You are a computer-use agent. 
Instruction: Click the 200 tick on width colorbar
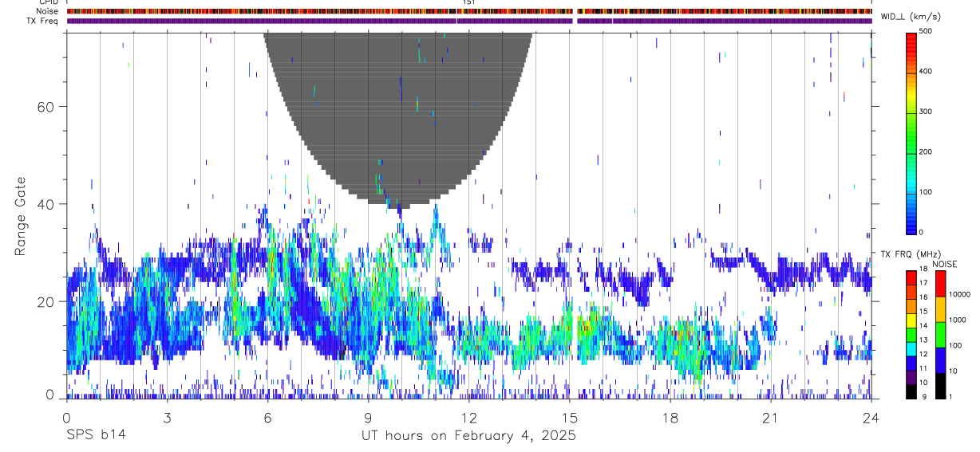926,151
